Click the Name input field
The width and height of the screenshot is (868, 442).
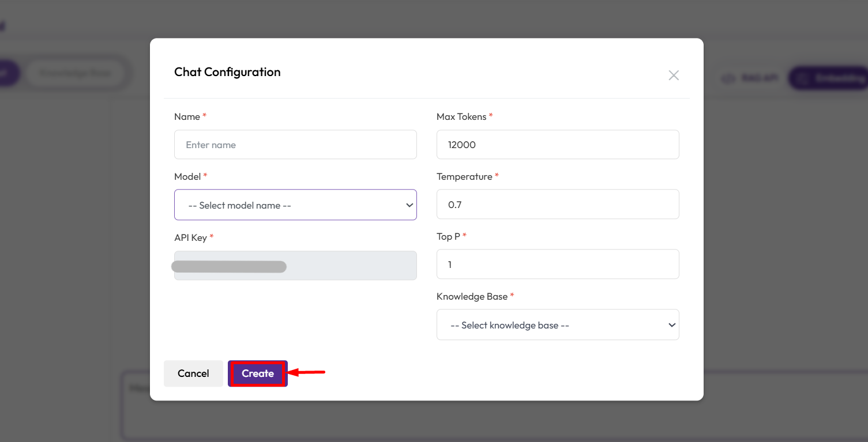tap(295, 145)
